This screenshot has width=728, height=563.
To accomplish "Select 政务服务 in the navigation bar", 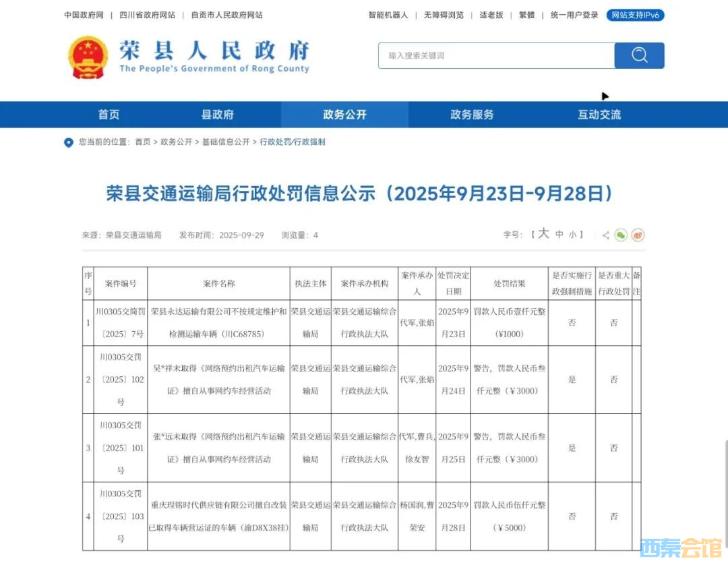I will point(472,115).
